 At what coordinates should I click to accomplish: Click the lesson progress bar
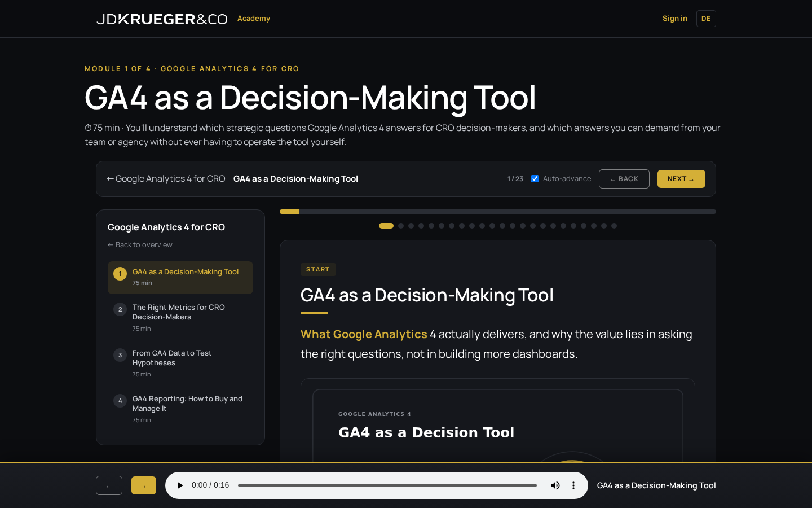[x=498, y=212]
